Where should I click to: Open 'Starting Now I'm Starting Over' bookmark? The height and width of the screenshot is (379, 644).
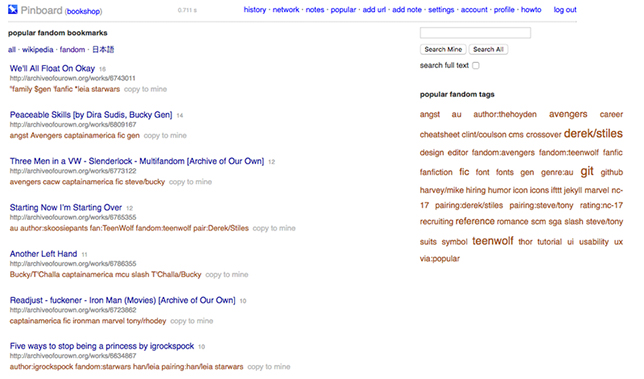point(66,207)
